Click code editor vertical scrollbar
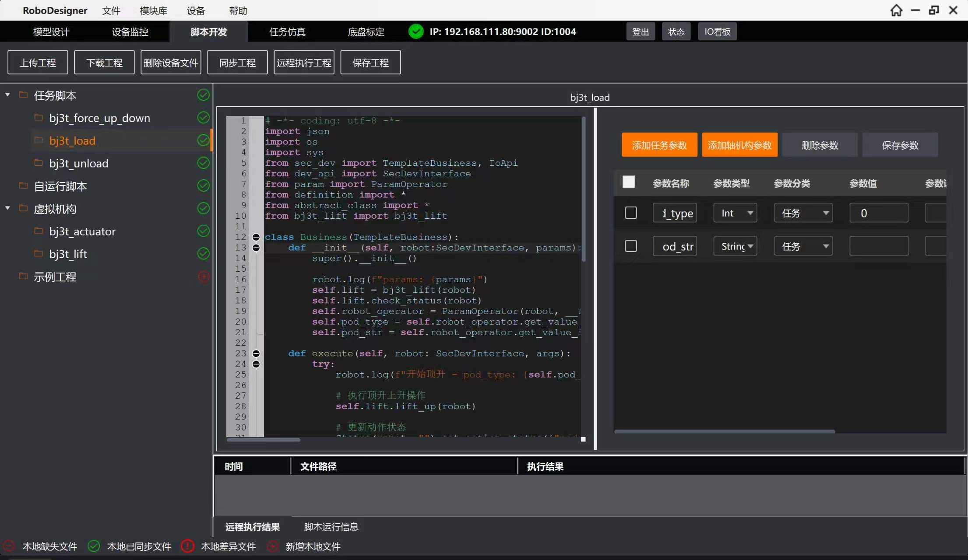Viewport: 968px width, 560px height. point(583,189)
